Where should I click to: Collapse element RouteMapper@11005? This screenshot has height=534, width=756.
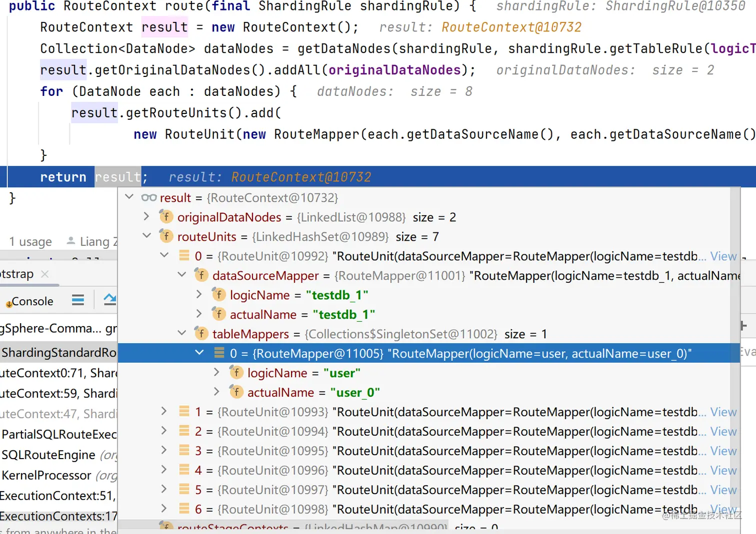(199, 353)
